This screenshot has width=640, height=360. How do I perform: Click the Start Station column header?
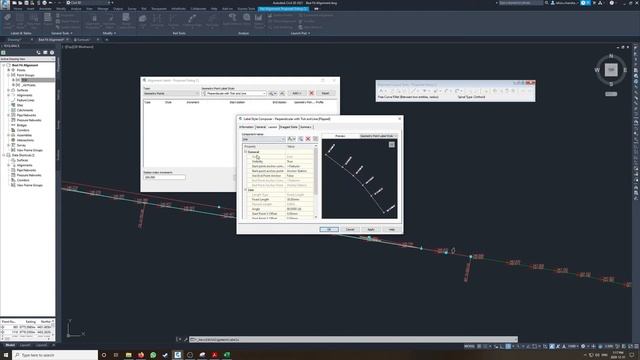(x=237, y=102)
